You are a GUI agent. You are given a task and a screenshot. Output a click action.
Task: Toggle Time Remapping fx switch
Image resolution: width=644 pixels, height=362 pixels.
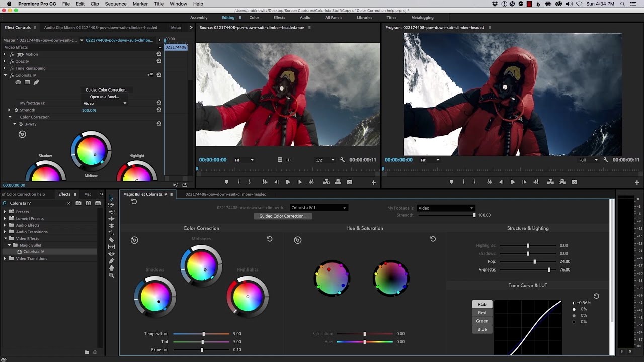pos(12,68)
